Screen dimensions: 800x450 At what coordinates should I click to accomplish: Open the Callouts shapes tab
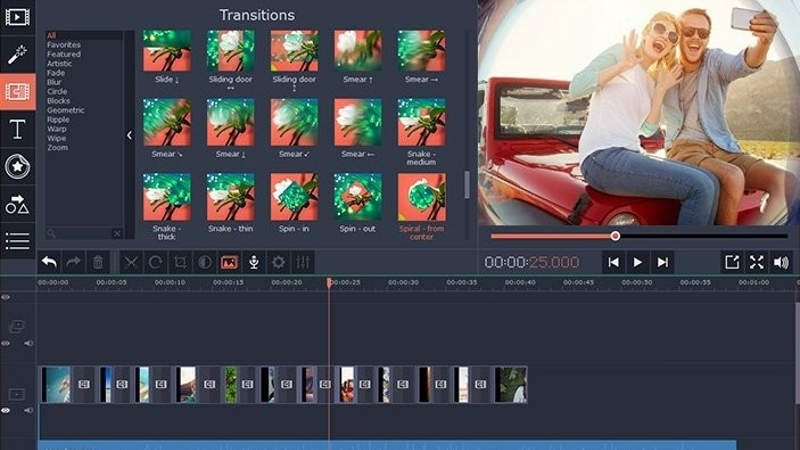point(17,204)
